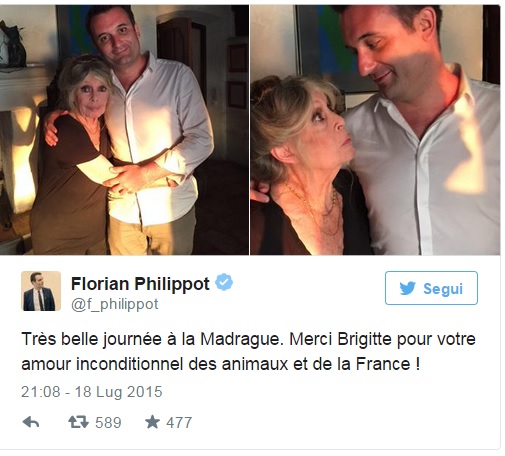Reply to the tweet using the arrow icon
Screen dimensions: 505x456
tap(31, 422)
